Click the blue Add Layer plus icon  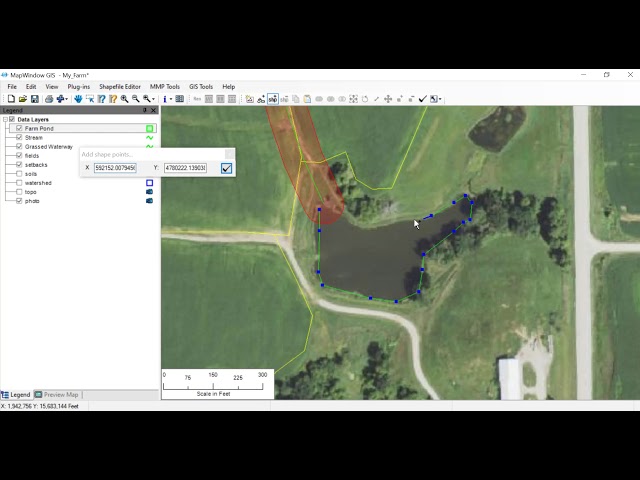pos(61,99)
